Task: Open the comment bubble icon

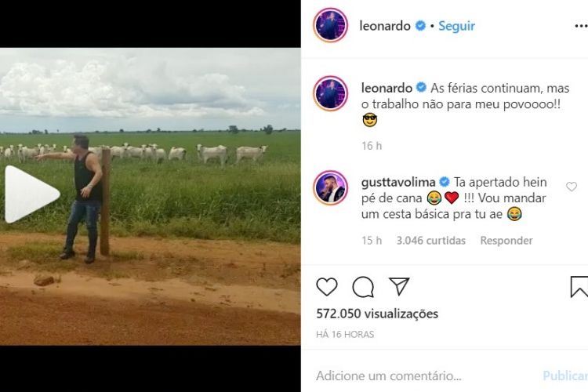Action: pos(363,287)
